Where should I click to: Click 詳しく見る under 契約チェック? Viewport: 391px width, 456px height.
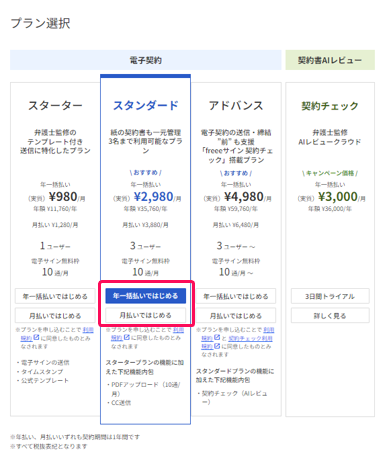330,315
